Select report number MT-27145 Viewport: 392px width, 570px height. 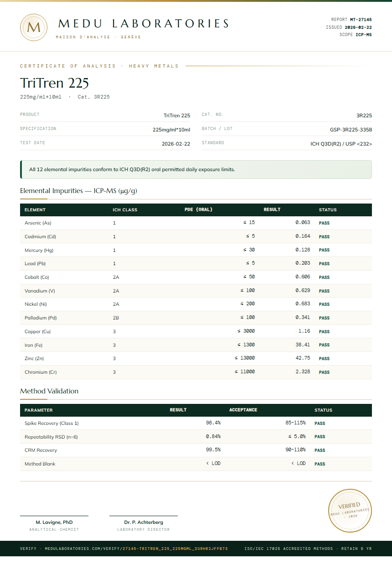pyautogui.click(x=361, y=20)
